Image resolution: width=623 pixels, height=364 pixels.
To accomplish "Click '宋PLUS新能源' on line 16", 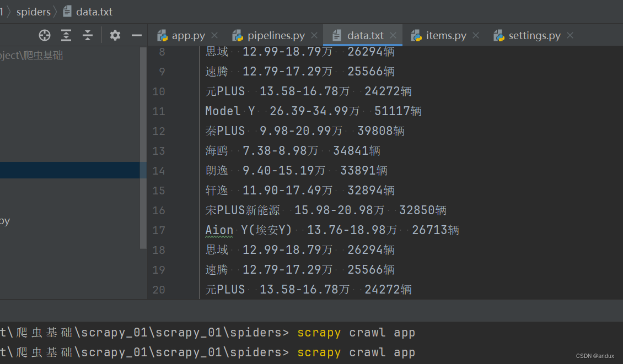I will [243, 210].
